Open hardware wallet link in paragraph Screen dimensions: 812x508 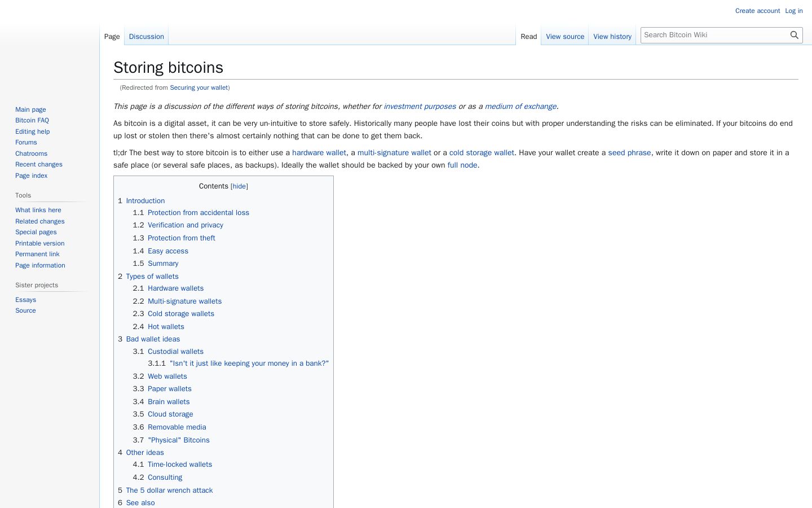pyautogui.click(x=319, y=152)
